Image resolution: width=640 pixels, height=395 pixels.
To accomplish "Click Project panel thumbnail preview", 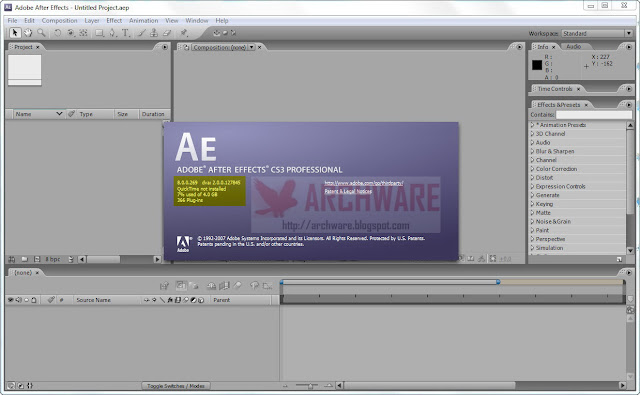I will (x=24, y=70).
